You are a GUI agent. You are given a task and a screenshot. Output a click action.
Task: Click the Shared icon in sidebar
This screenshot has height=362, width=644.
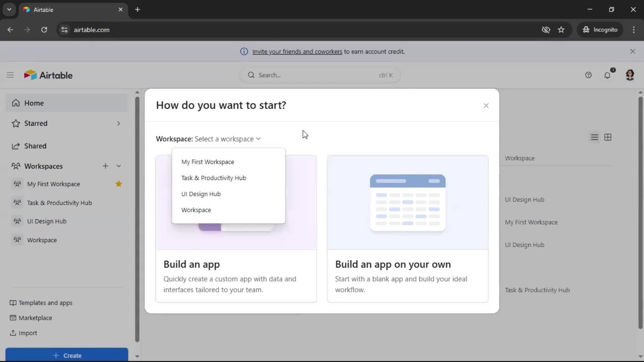point(16,146)
